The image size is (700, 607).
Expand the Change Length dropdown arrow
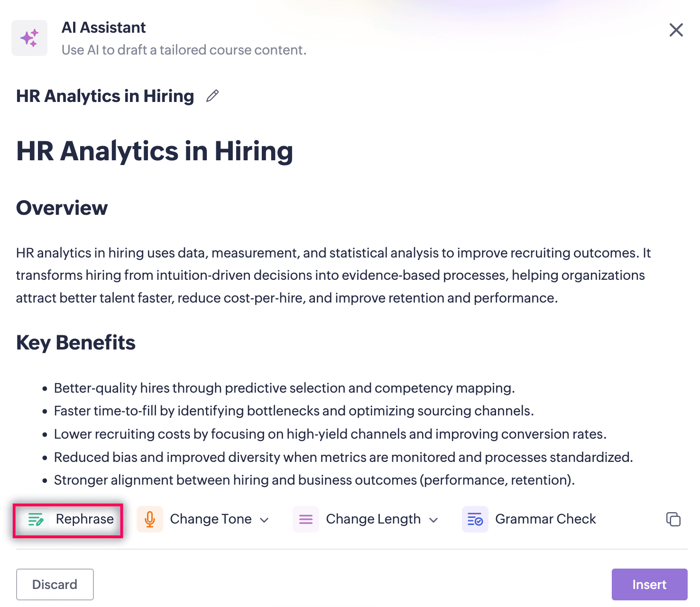[433, 520]
